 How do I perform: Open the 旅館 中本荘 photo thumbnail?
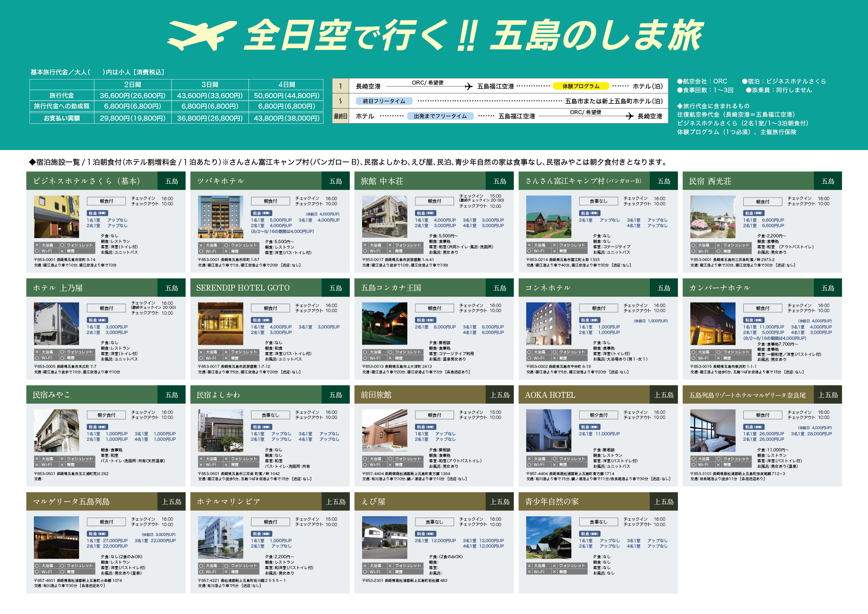[384, 217]
